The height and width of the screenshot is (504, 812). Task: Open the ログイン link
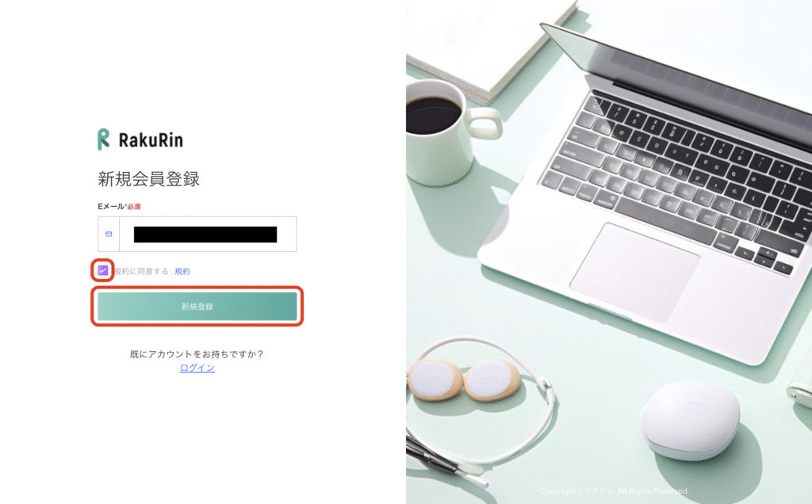point(197,368)
